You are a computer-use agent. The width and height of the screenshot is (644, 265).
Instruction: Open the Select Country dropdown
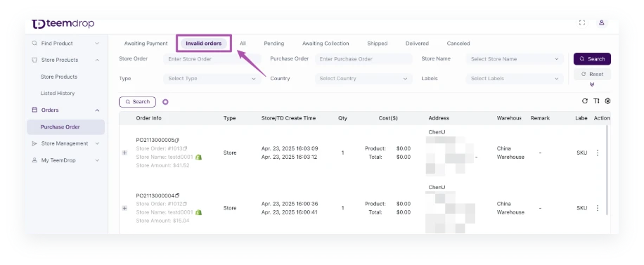coord(363,79)
